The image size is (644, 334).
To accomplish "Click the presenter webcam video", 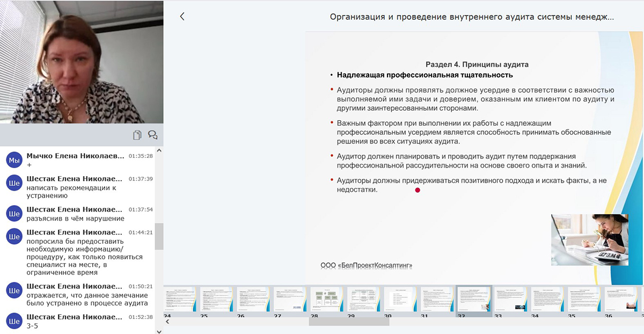I will click(82, 62).
